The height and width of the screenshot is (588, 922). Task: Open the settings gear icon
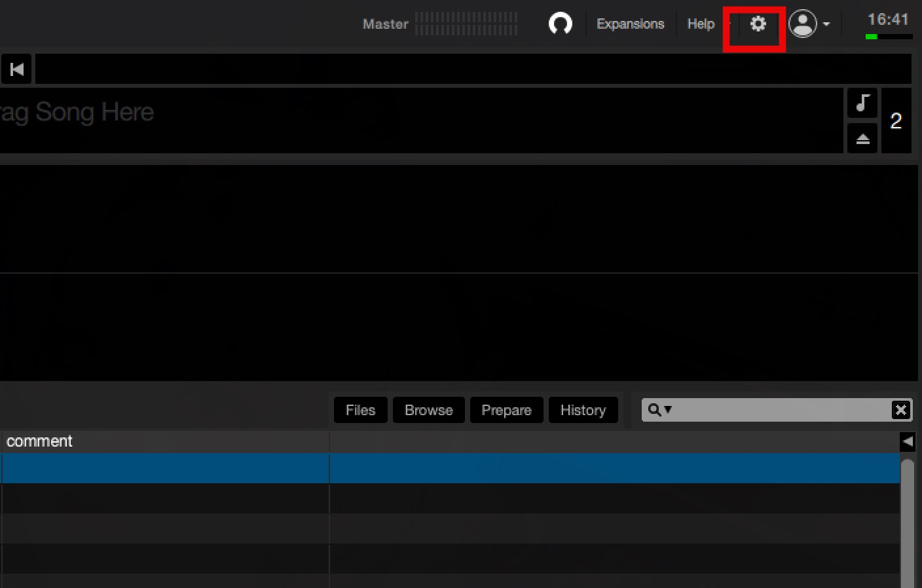click(758, 24)
